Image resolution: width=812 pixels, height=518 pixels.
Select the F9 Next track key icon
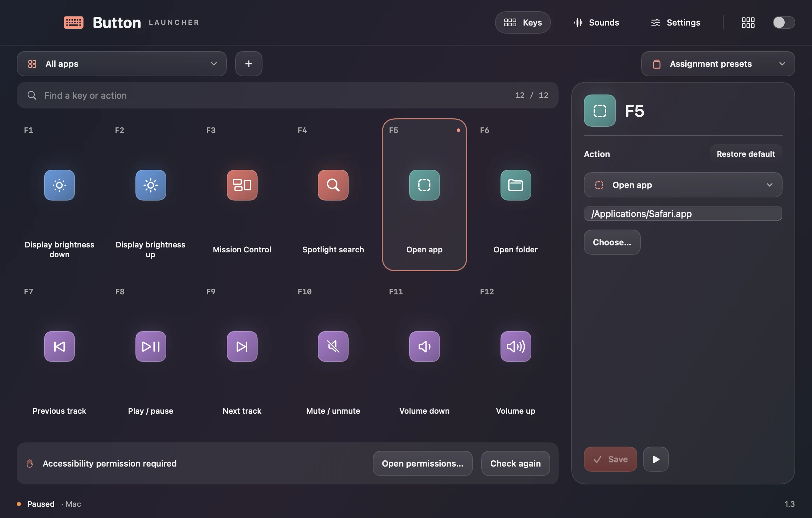click(x=242, y=346)
